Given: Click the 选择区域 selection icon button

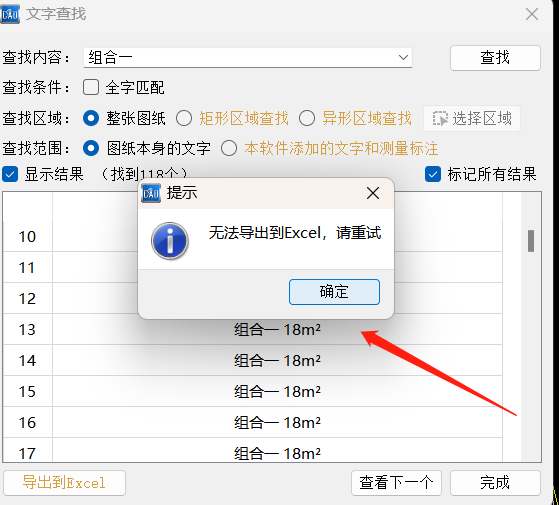Looking at the screenshot, I should (x=472, y=118).
